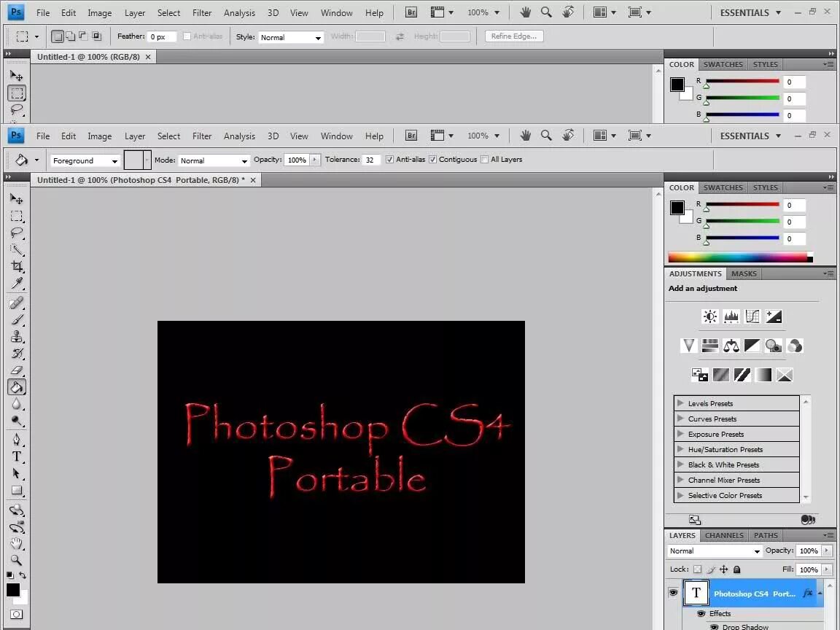Add an Invert adjustment
This screenshot has height=630, width=840.
(x=700, y=375)
